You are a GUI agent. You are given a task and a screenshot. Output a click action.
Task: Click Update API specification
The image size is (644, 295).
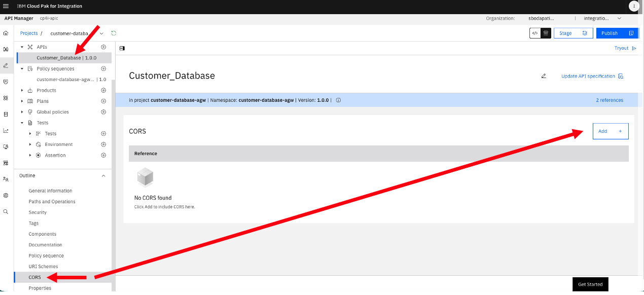[x=592, y=76]
